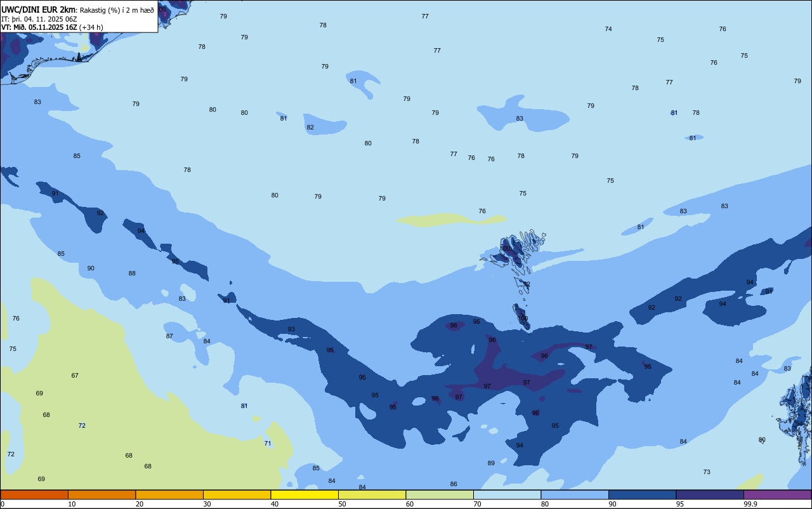The width and height of the screenshot is (812, 509).
Task: Click the humidity value '93' on the map
Action: pyautogui.click(x=291, y=329)
